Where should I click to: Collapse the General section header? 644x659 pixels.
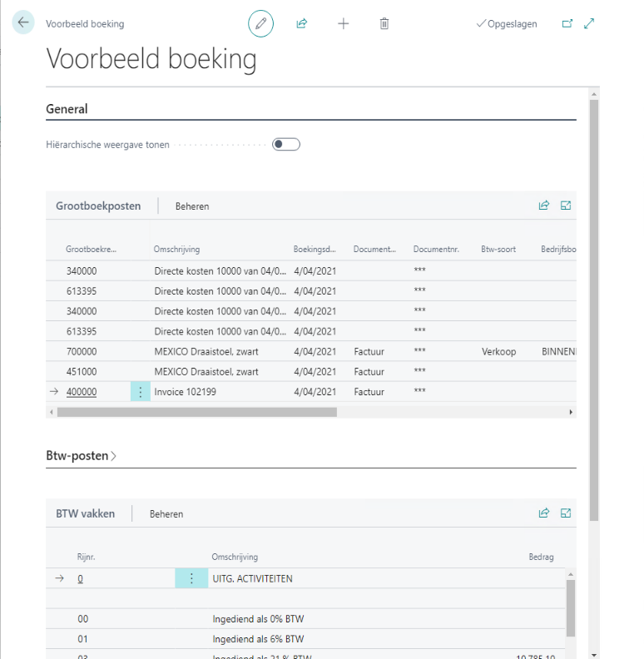click(x=67, y=109)
